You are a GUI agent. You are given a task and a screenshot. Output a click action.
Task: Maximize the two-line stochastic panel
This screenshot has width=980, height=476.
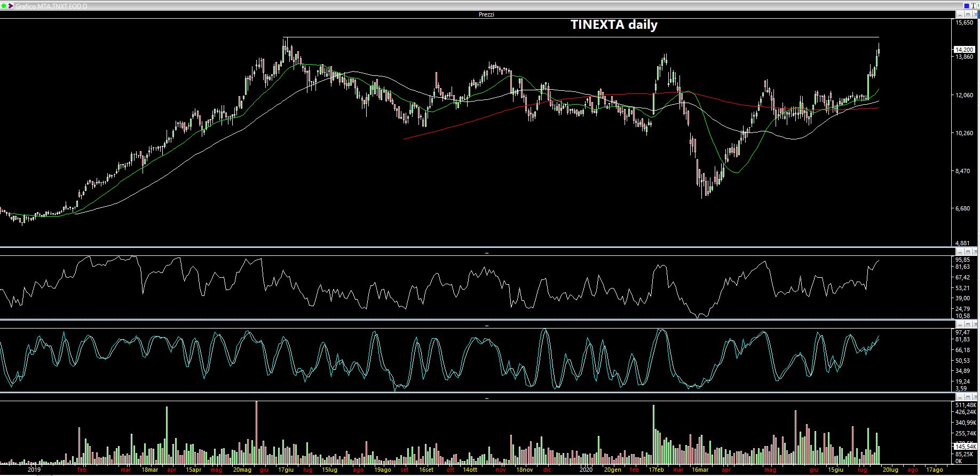(967, 324)
